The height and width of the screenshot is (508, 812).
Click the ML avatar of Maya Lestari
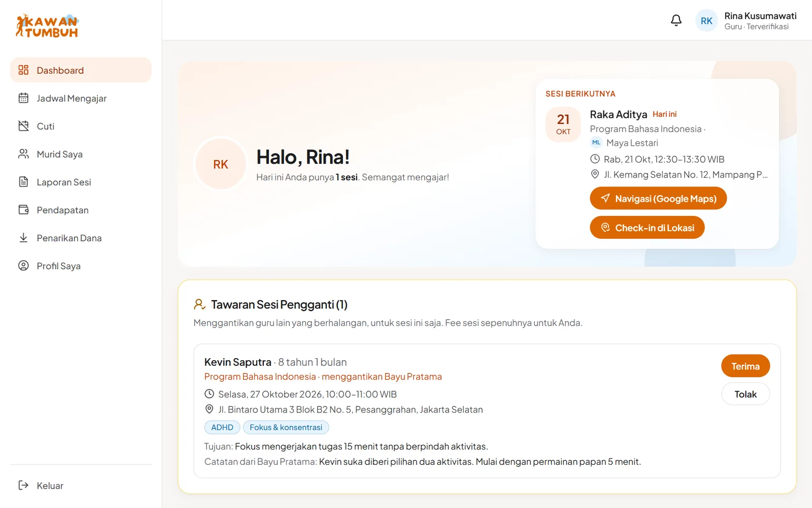596,143
